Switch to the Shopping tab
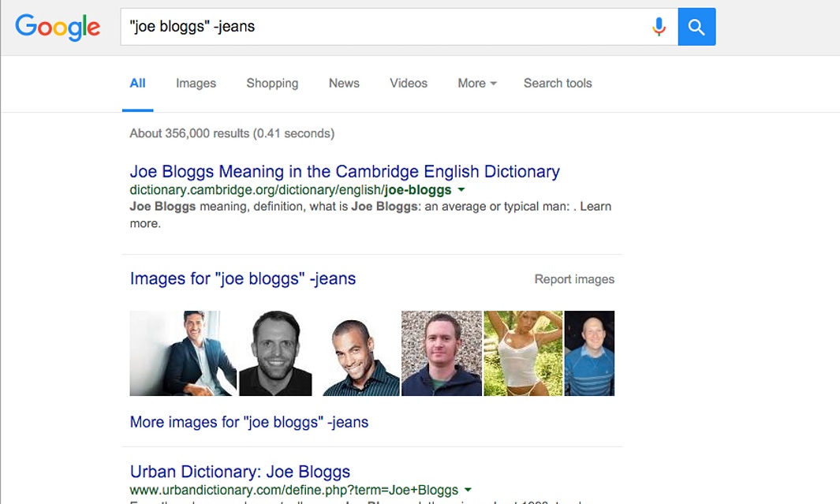 [272, 83]
